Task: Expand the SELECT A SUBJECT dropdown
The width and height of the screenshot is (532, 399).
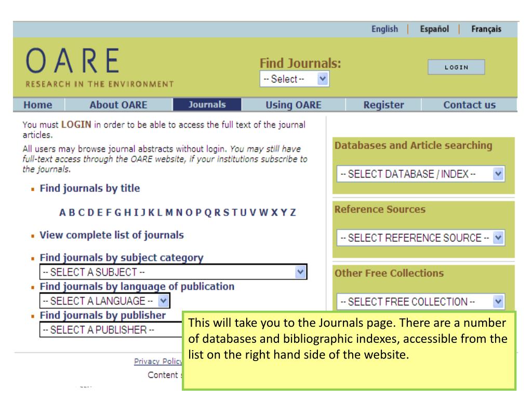Action: click(x=174, y=272)
